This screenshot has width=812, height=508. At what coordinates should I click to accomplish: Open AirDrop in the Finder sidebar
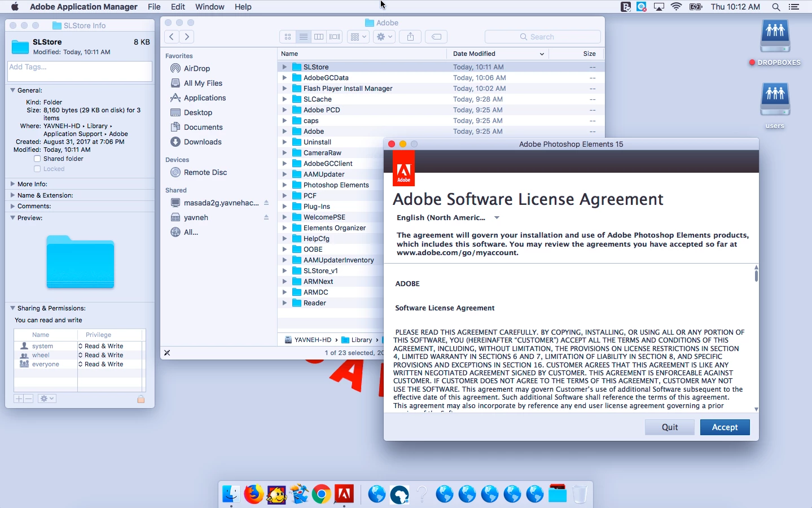pos(196,68)
